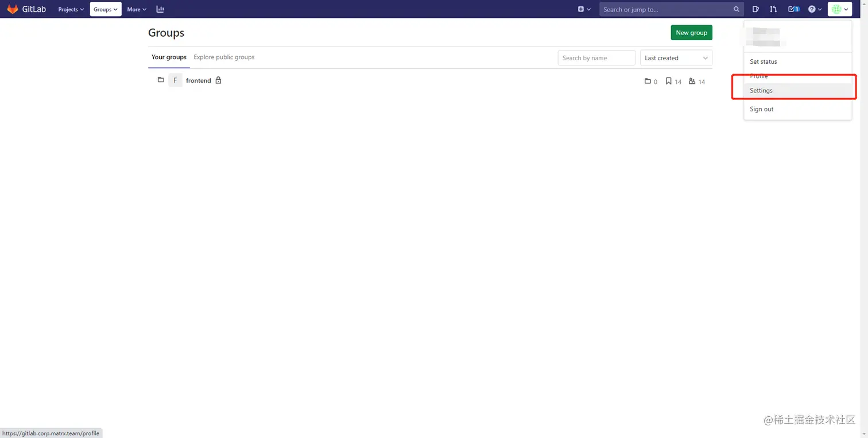Open the issues icon in the top bar
Image resolution: width=868 pixels, height=438 pixels.
(x=755, y=9)
